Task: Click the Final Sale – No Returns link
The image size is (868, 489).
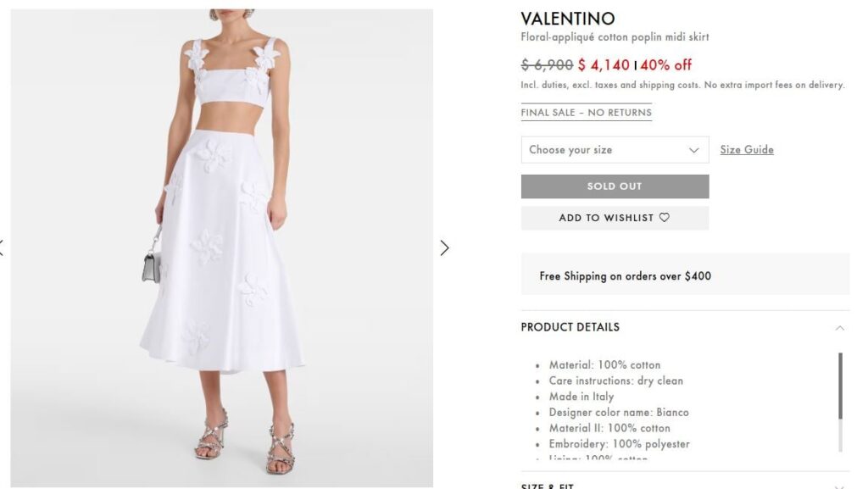Action: tap(587, 113)
